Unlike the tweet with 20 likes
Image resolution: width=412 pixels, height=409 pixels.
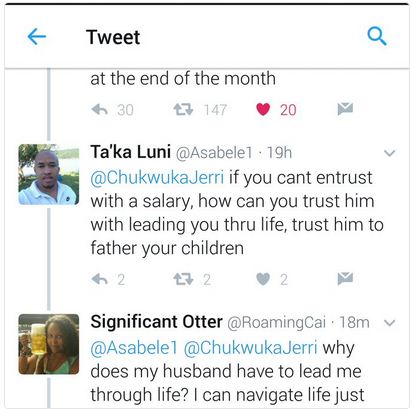[x=263, y=109]
